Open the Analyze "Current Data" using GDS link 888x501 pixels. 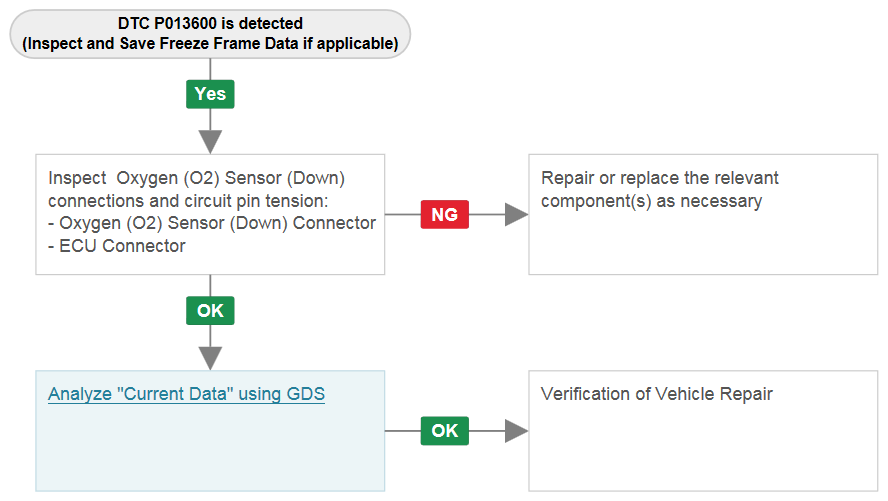[186, 394]
